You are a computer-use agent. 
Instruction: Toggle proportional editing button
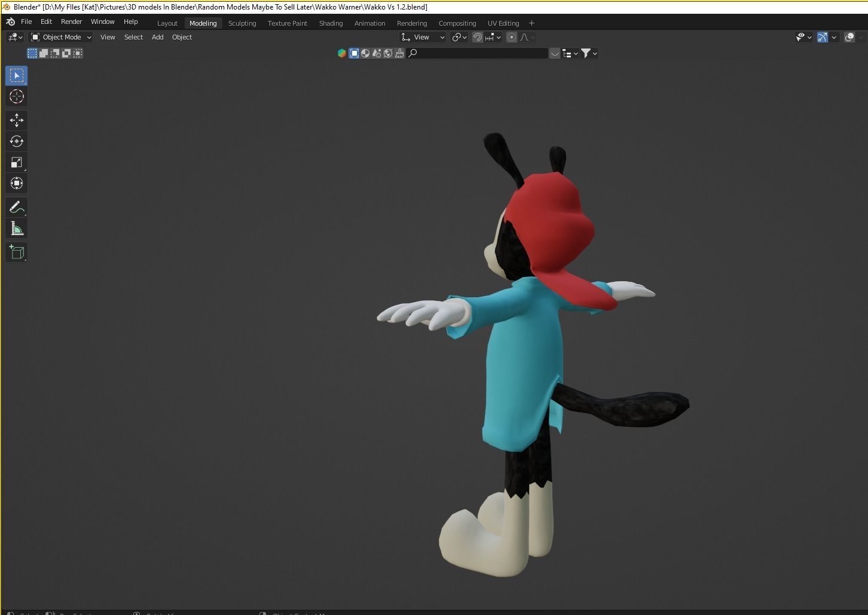tap(512, 37)
